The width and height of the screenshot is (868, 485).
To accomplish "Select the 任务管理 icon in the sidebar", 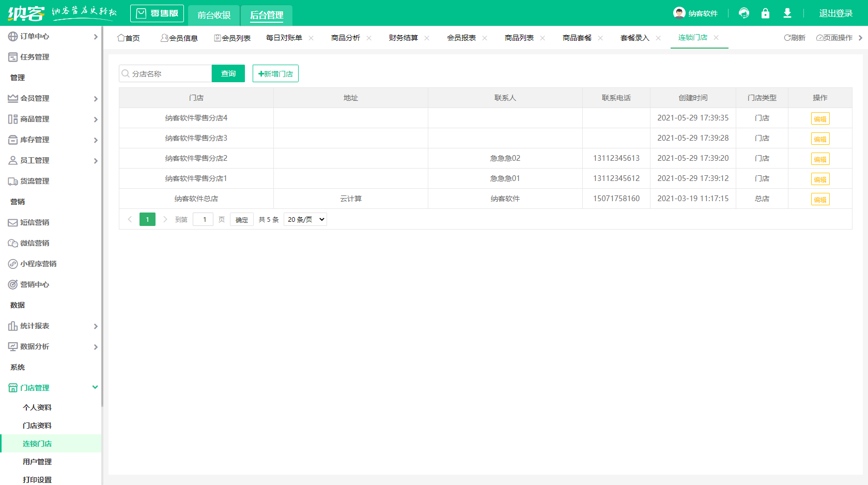I will click(12, 57).
